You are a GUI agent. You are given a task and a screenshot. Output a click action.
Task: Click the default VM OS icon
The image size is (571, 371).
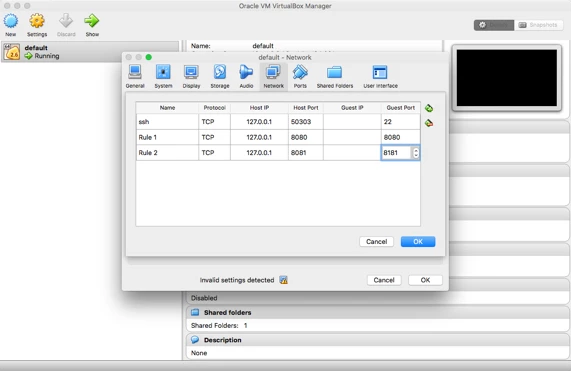click(12, 52)
